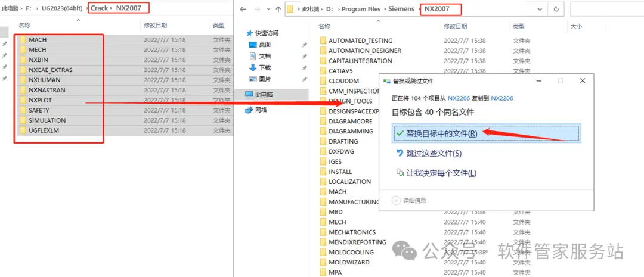Expand details (详细信息) chevron in dialog
This screenshot has height=277, width=644.
(x=396, y=200)
